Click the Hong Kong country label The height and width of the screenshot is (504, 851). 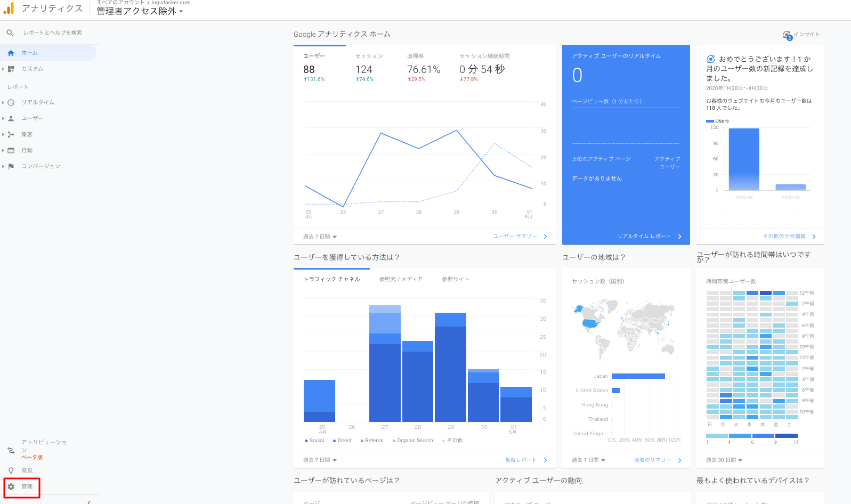click(595, 405)
